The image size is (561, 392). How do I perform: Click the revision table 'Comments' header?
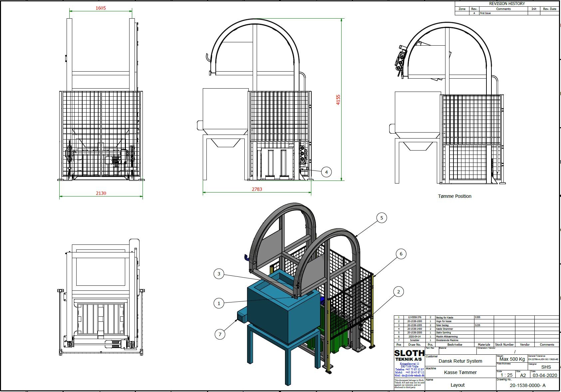pos(503,9)
